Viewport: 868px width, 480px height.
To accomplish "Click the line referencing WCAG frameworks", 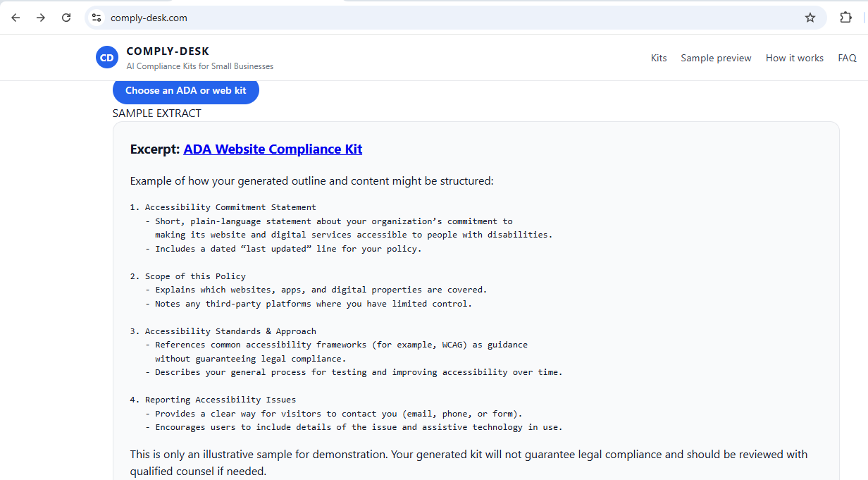I will [x=336, y=345].
